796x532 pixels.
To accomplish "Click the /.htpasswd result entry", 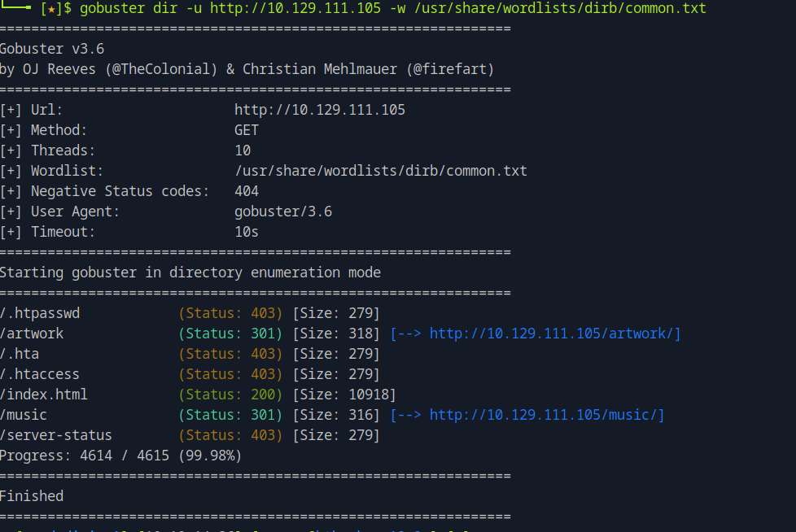I will tap(40, 313).
